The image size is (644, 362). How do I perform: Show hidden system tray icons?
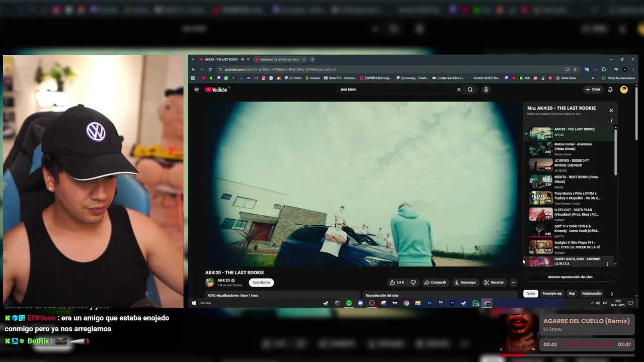coord(592,303)
